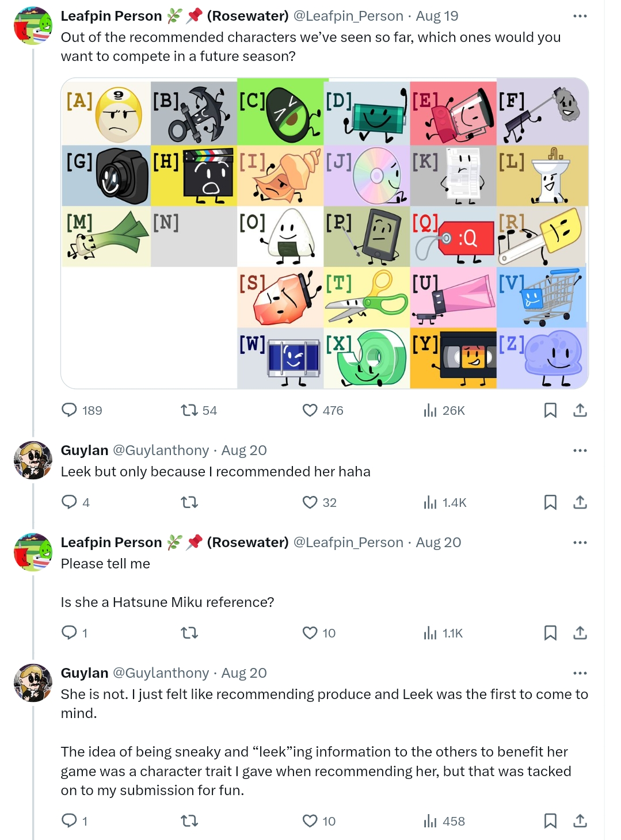Open the Aug 19 timestamp of the top tweet
Image resolution: width=621 pixels, height=840 pixels.
click(x=437, y=16)
